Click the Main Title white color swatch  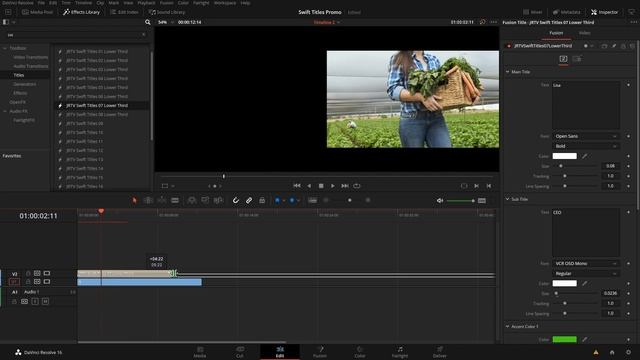click(x=564, y=156)
